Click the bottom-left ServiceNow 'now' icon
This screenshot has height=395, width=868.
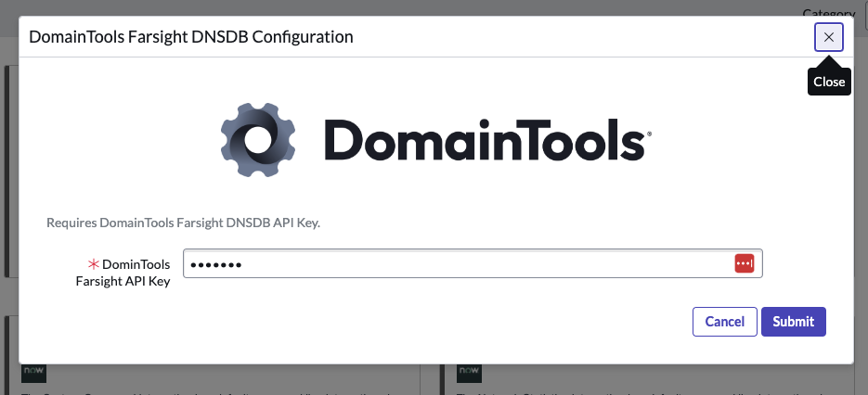(x=33, y=373)
